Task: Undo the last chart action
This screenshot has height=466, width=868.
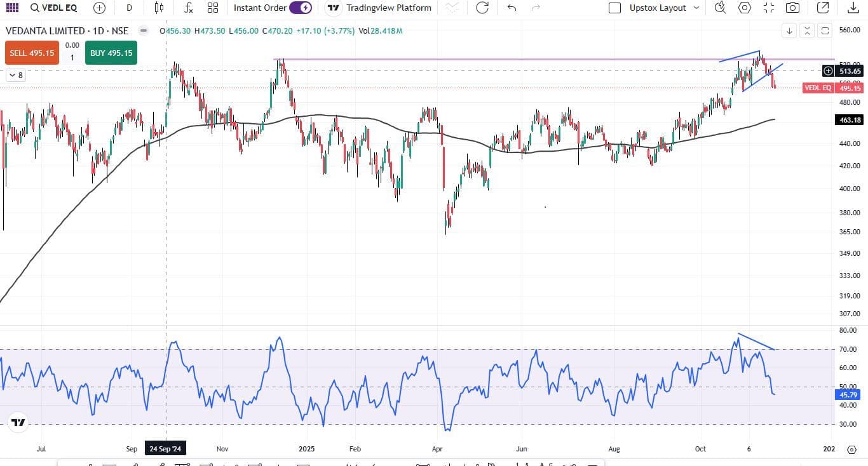Action: coord(512,8)
